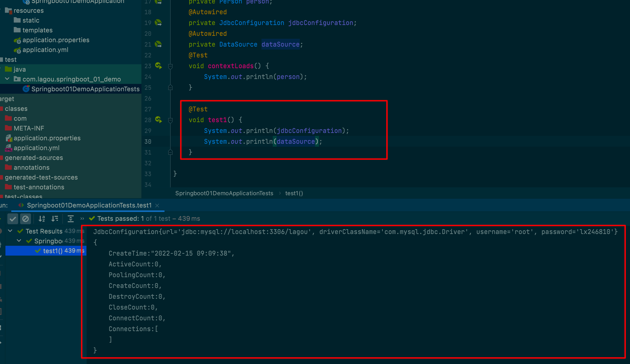
Task: Sort test results alphabetically
Action: click(x=42, y=219)
